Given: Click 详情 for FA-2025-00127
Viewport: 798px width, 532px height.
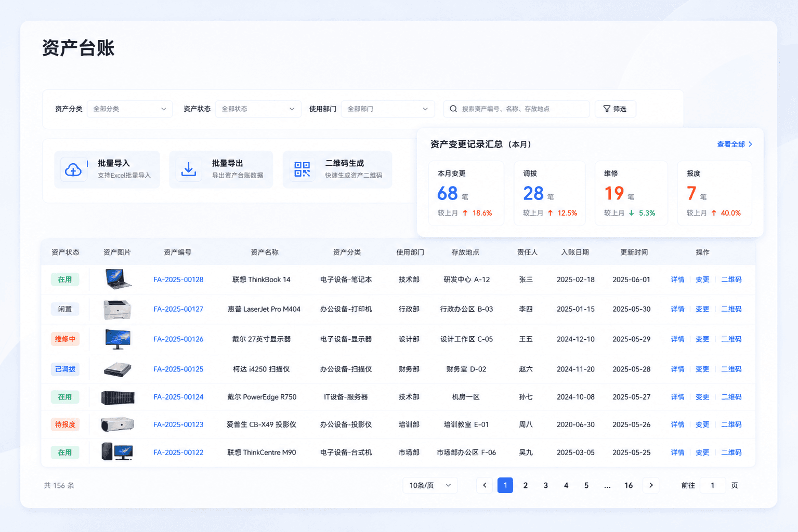Looking at the screenshot, I should 677,309.
